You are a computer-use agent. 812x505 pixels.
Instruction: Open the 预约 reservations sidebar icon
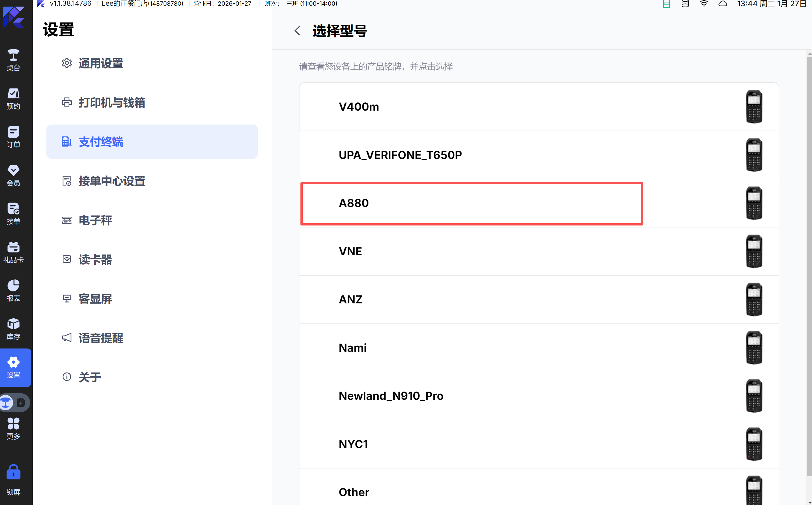[x=13, y=99]
